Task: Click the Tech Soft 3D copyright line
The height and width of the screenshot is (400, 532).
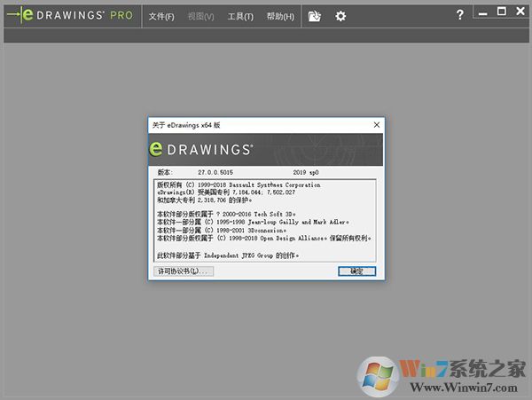Action: (x=226, y=214)
